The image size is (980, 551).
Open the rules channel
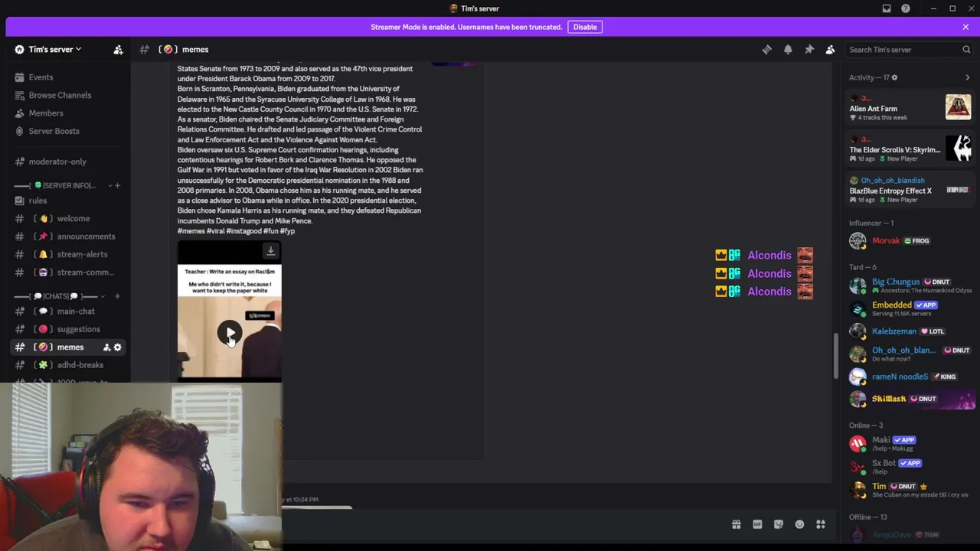point(38,201)
